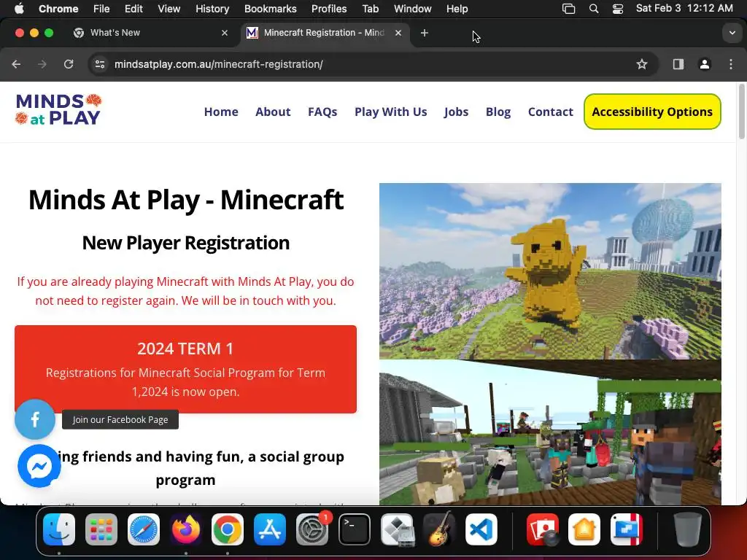747x560 pixels.
Task: Open App Store from the dock
Action: click(x=270, y=529)
